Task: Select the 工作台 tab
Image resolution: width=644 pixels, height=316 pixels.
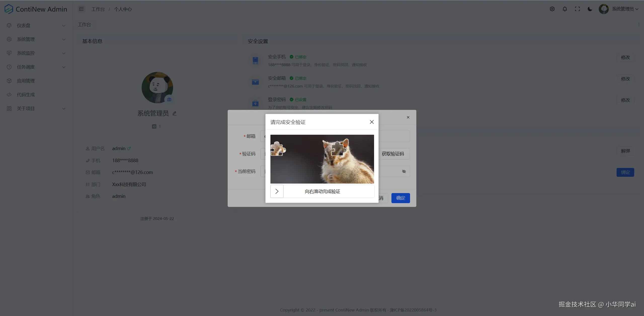Action: pyautogui.click(x=84, y=25)
